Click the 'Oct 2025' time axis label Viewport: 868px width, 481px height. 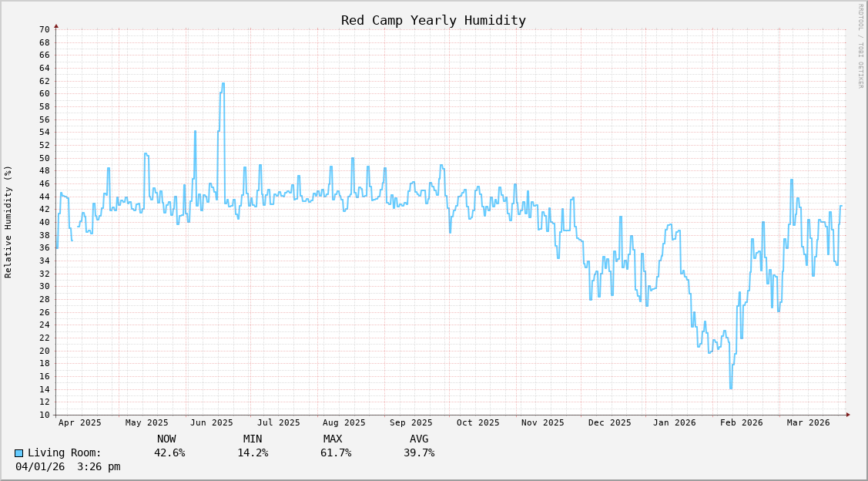point(478,422)
